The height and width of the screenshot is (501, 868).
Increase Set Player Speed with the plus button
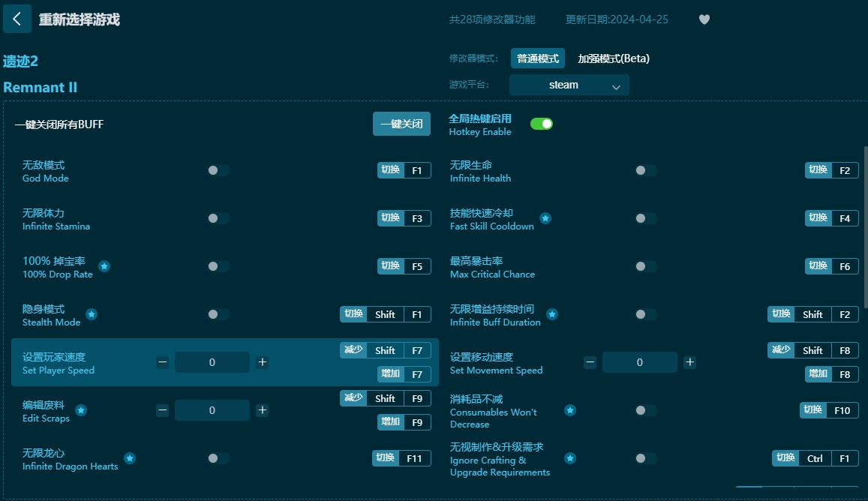pos(263,362)
